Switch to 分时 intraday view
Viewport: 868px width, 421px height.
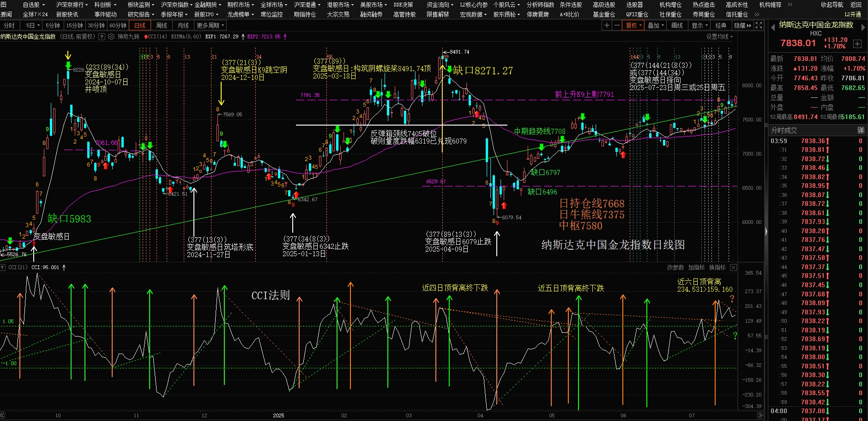pyautogui.click(x=9, y=25)
